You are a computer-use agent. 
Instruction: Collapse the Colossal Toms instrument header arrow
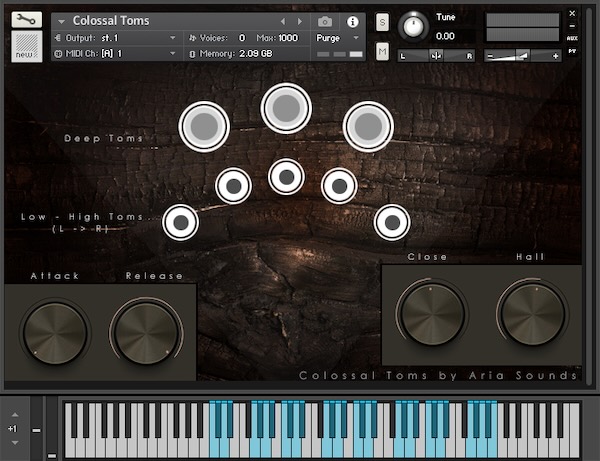coord(61,21)
